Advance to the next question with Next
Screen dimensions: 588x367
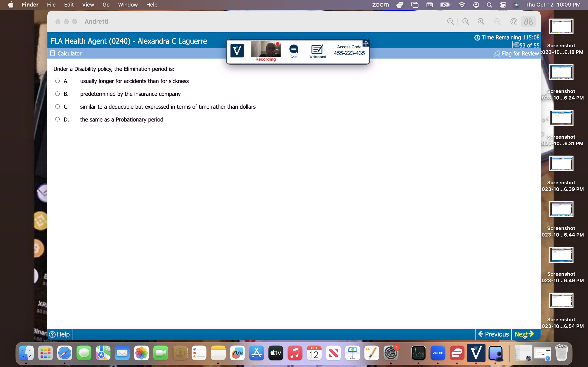(522, 334)
